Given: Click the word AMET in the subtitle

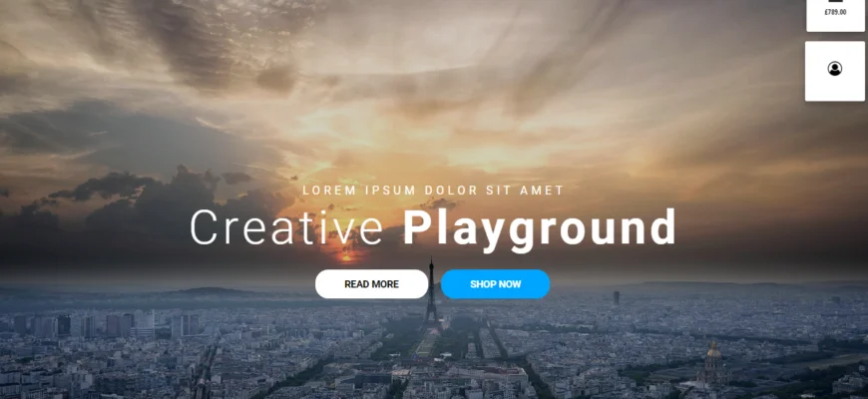Looking at the screenshot, I should pos(540,190).
